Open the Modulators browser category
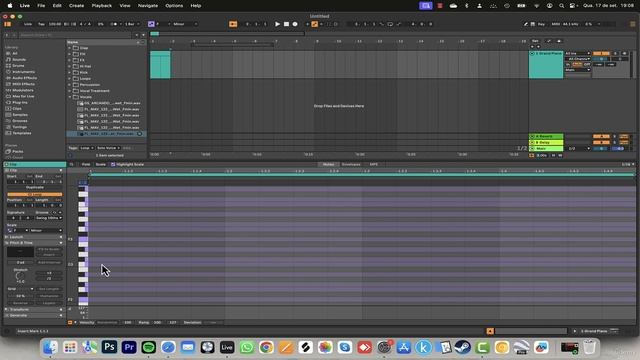This screenshot has width=640, height=360. tap(23, 90)
